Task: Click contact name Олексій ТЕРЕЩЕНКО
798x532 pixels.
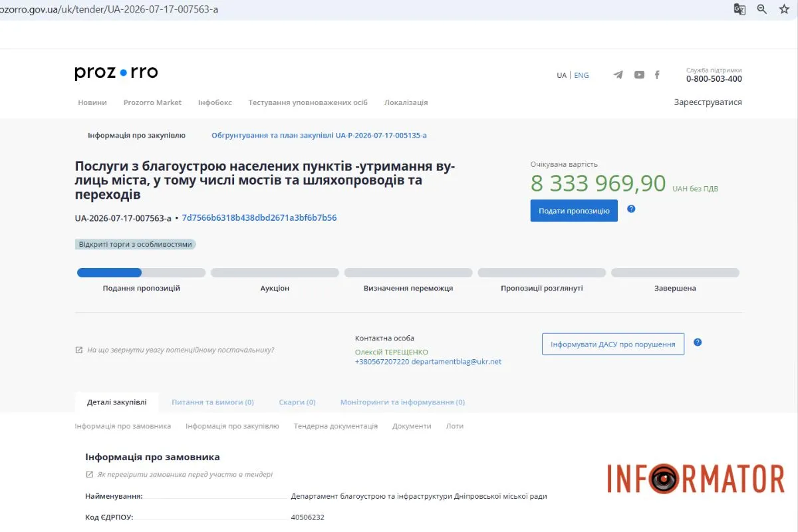Action: pyautogui.click(x=392, y=352)
